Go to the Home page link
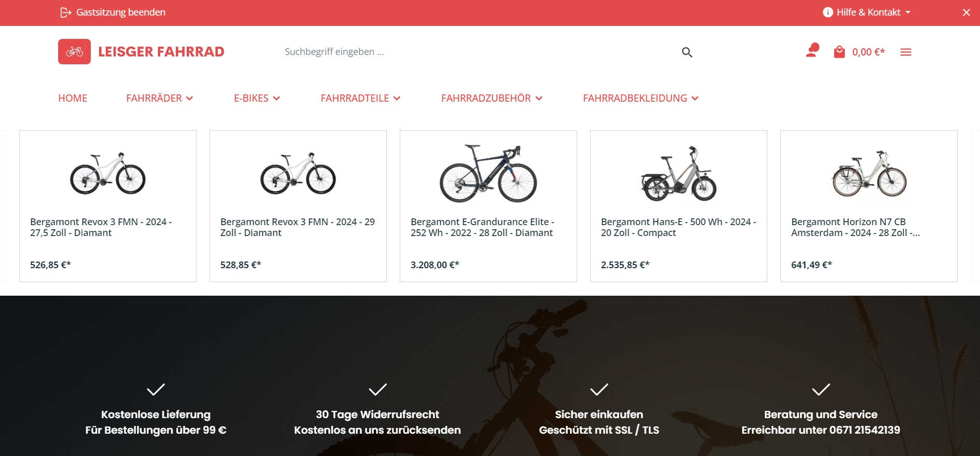980x456 pixels. (73, 98)
